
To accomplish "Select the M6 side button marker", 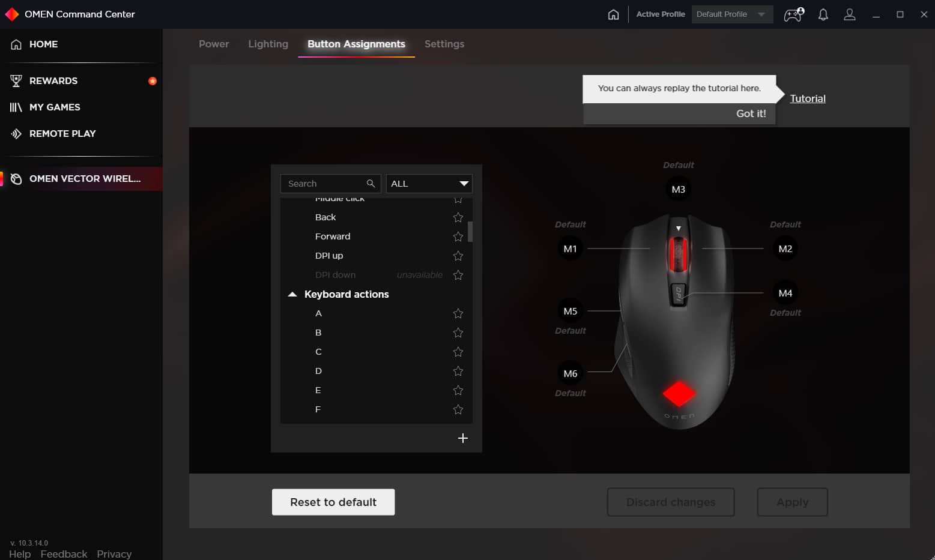I will [570, 373].
